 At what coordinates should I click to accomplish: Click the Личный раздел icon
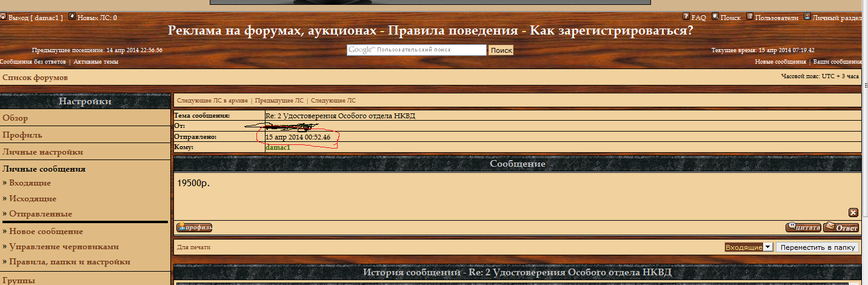click(807, 17)
